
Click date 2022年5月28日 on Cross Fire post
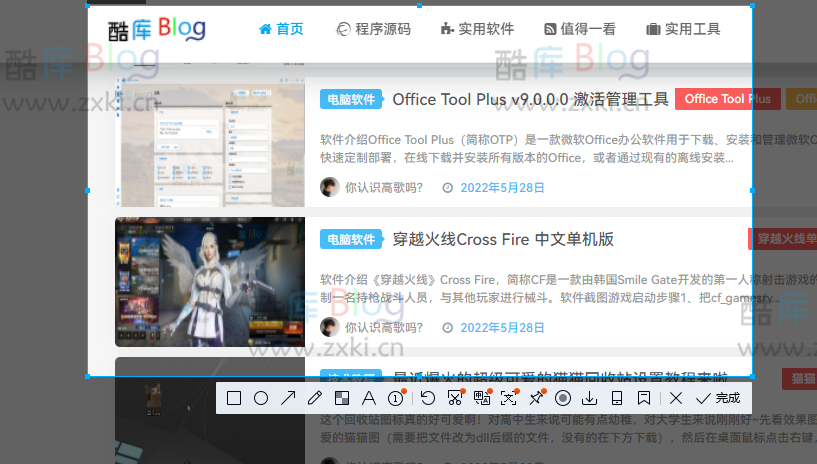[502, 328]
